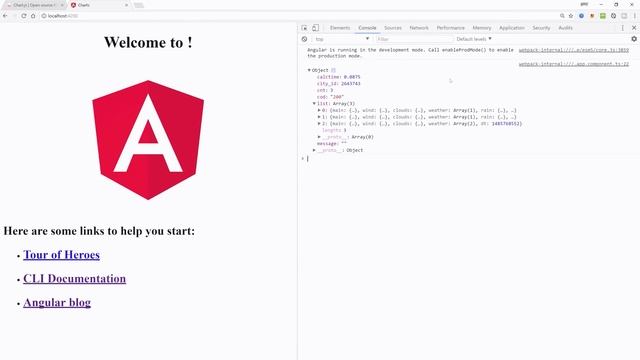Click the browser back arrow
The height and width of the screenshot is (360, 640).
click(5, 16)
